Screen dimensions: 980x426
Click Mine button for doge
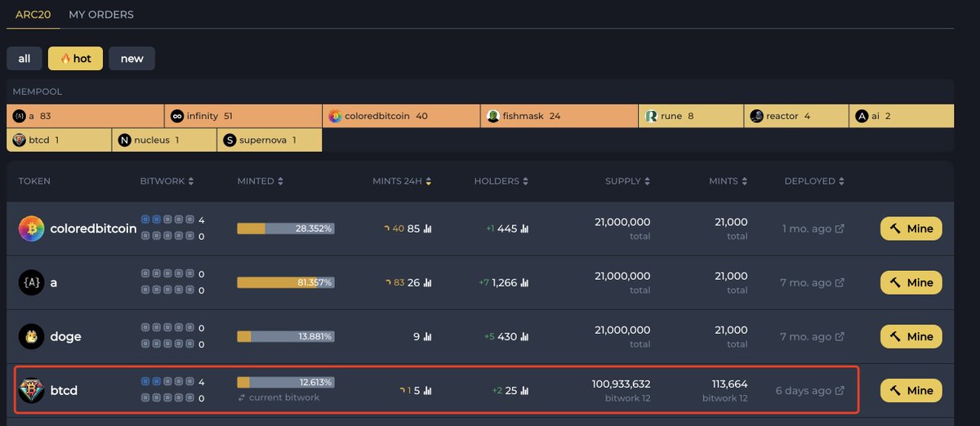coord(911,336)
